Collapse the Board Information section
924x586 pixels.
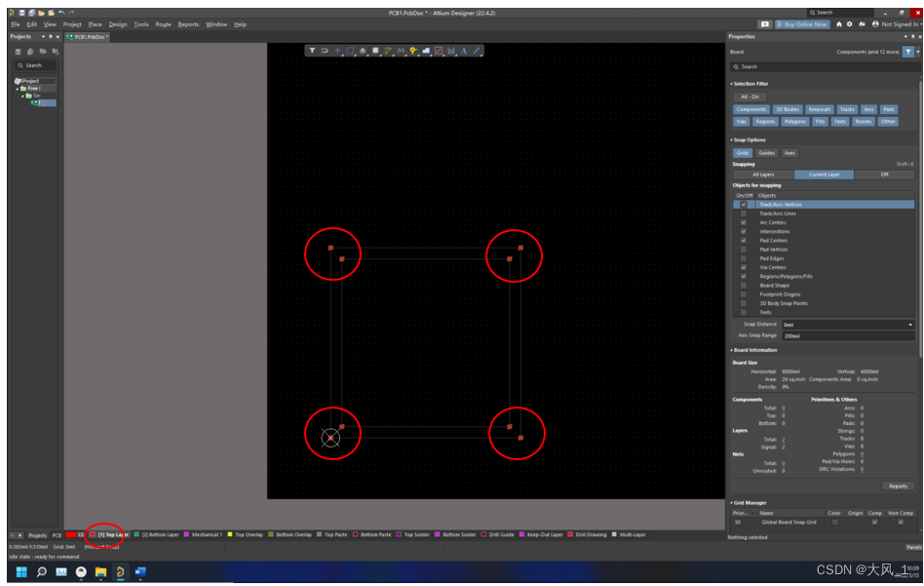pos(732,350)
